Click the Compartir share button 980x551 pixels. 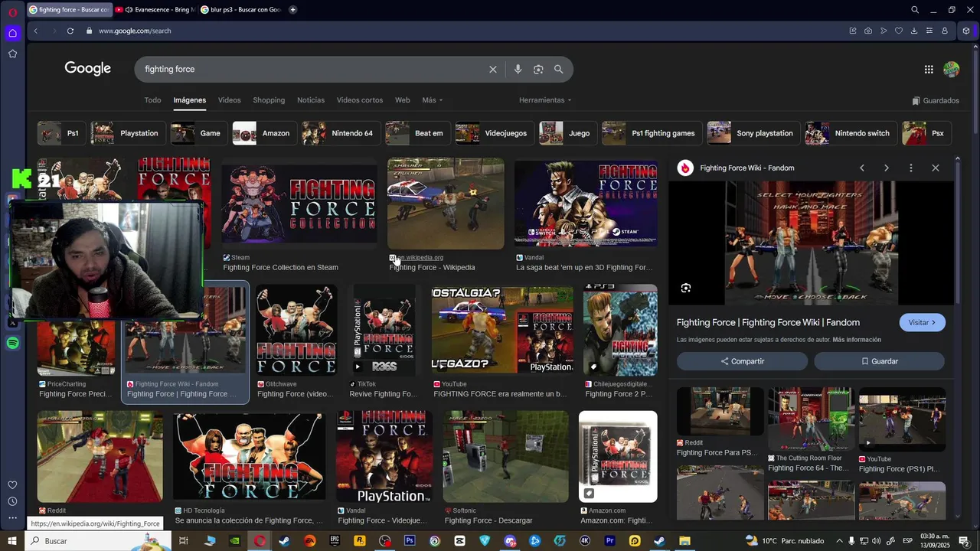[x=742, y=361]
